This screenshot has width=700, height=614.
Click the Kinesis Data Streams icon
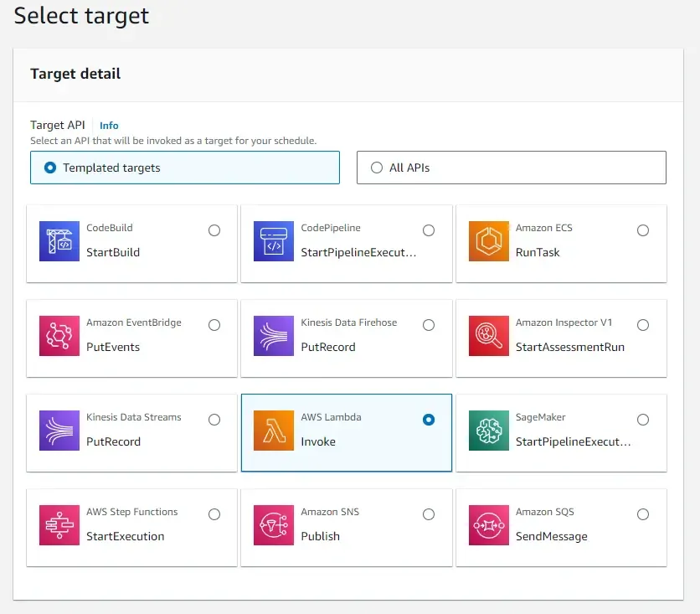(59, 430)
